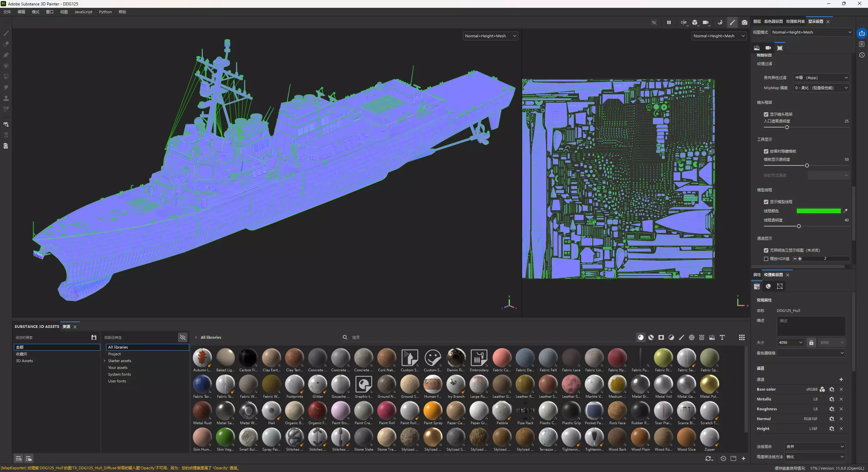Switch to 着色器设置 tab

(x=773, y=21)
